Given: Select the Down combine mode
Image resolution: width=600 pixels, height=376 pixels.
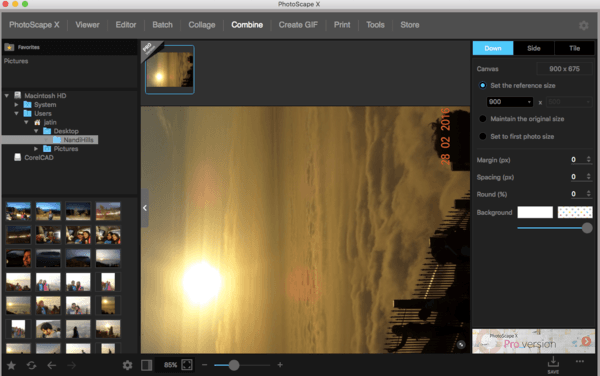Looking at the screenshot, I should 493,48.
